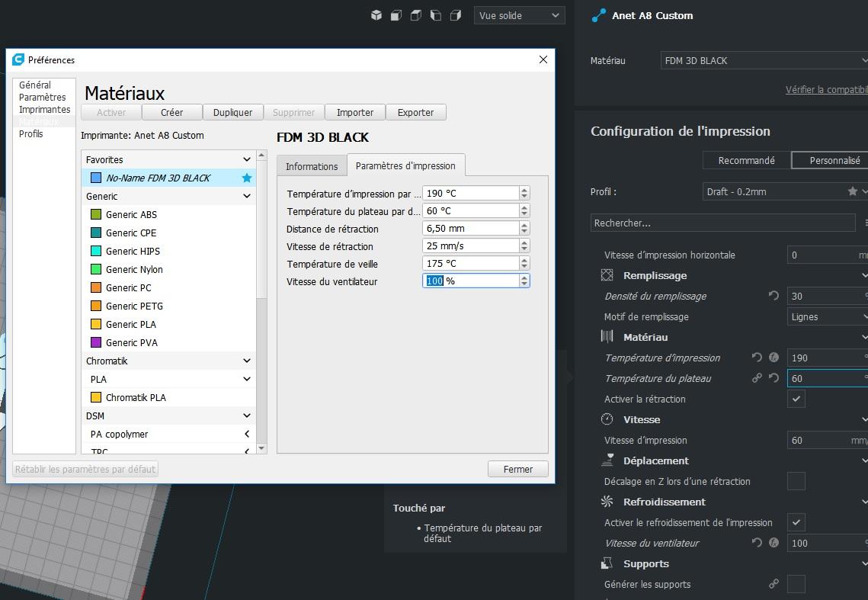Screen dimensions: 868x600
Task: Click the Refroidissement fan icon
Action: pos(607,502)
